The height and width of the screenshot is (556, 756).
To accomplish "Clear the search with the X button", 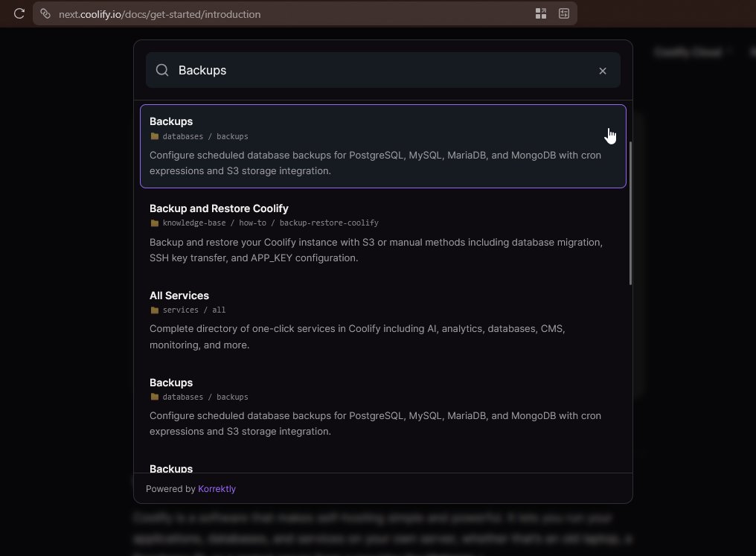I will (603, 71).
